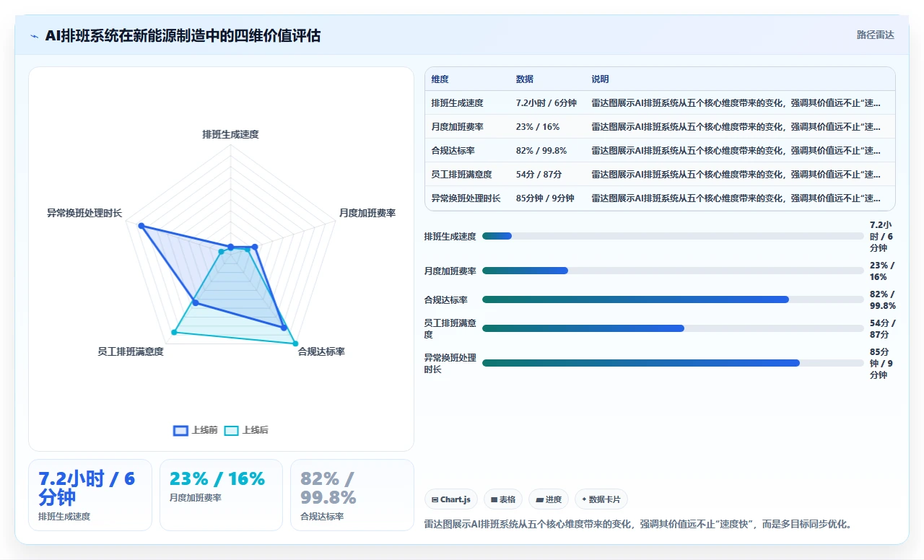
Task: Click the 23% / 16% table cell
Action: click(x=537, y=127)
